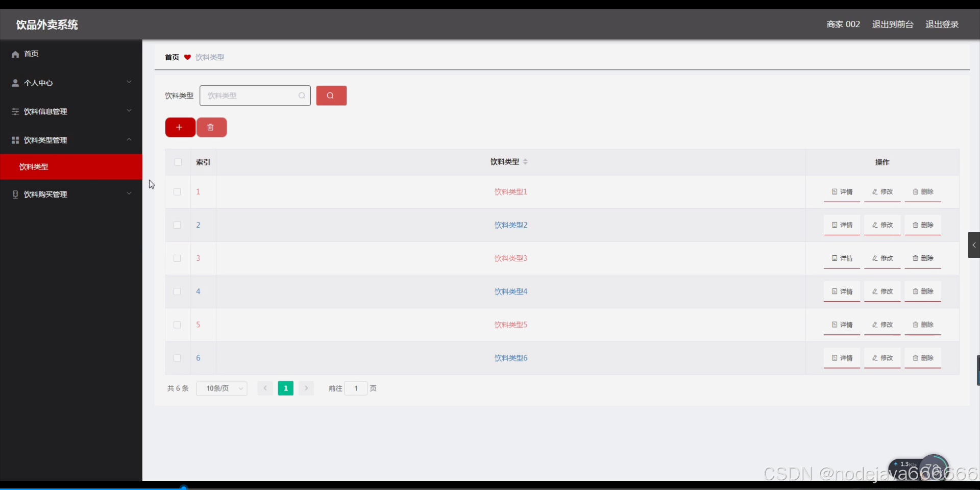980x490 pixels.
Task: Click the home icon in sidebar
Action: point(15,54)
